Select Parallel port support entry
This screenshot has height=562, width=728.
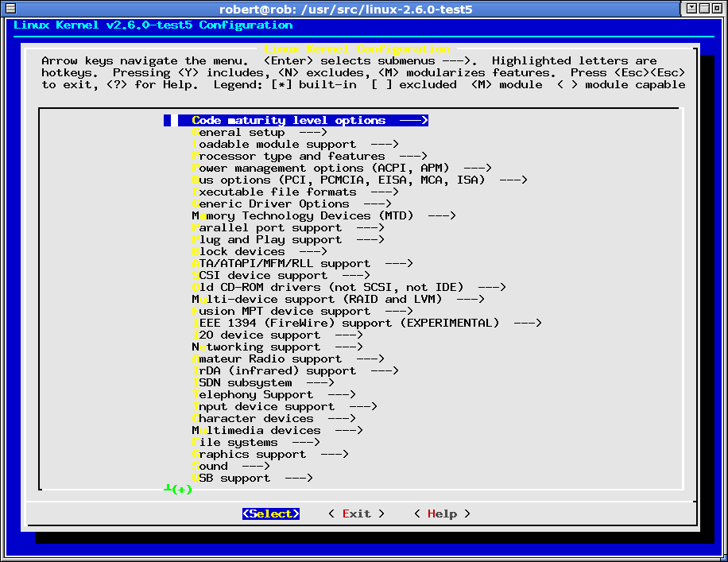pos(288,228)
